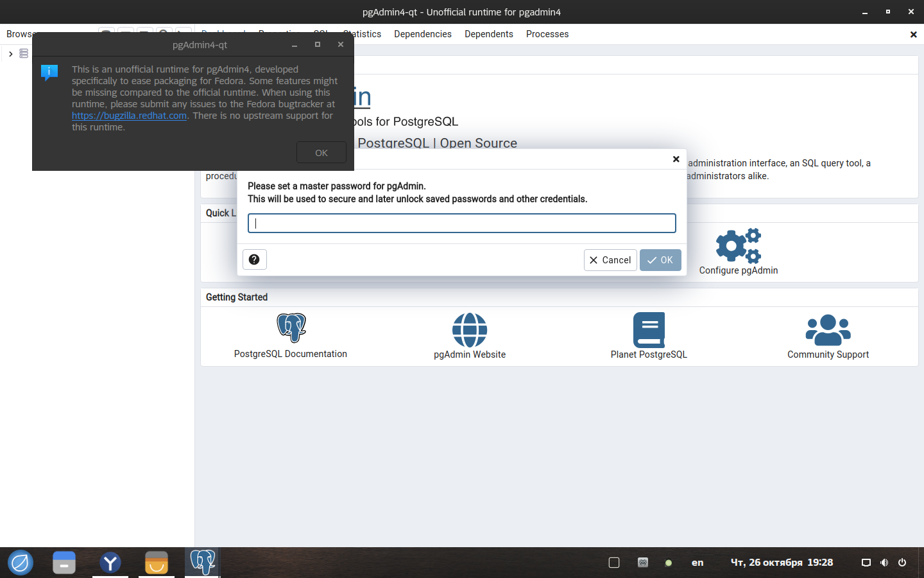Open the blue file manager taskbar icon

pyautogui.click(x=64, y=563)
